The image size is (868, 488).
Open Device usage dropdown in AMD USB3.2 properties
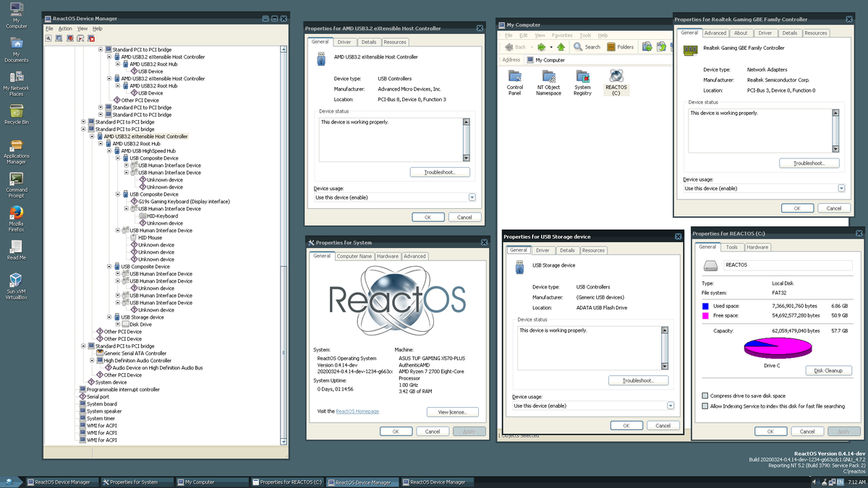click(472, 197)
